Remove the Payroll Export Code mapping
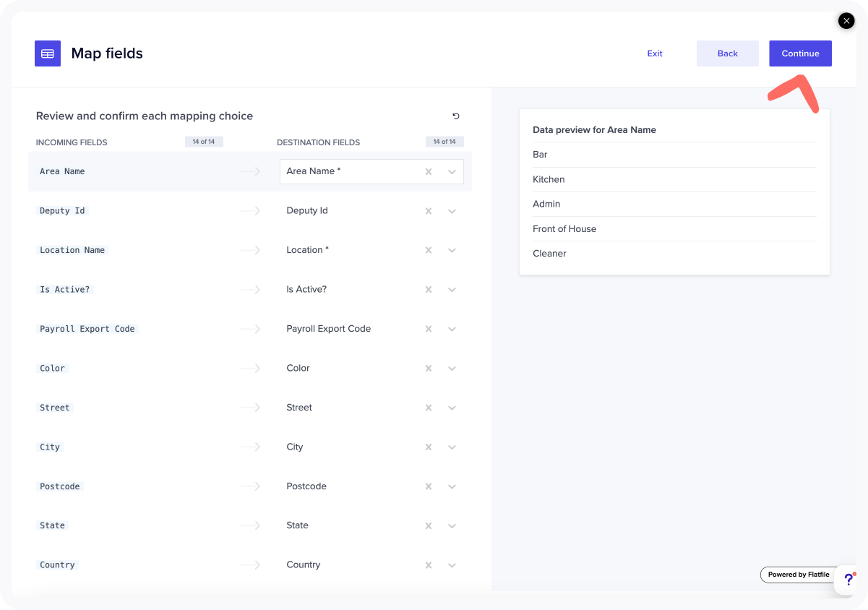 (x=429, y=329)
